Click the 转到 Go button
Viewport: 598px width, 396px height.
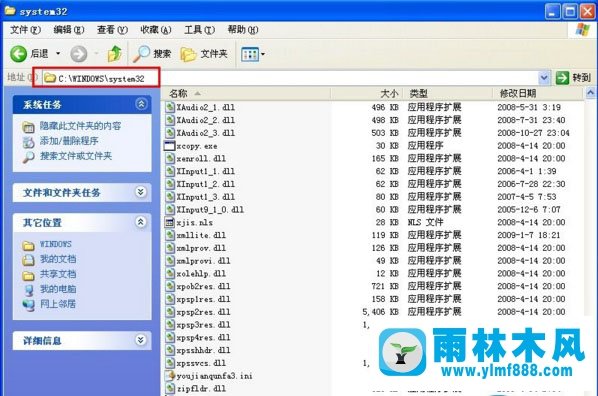[573, 78]
